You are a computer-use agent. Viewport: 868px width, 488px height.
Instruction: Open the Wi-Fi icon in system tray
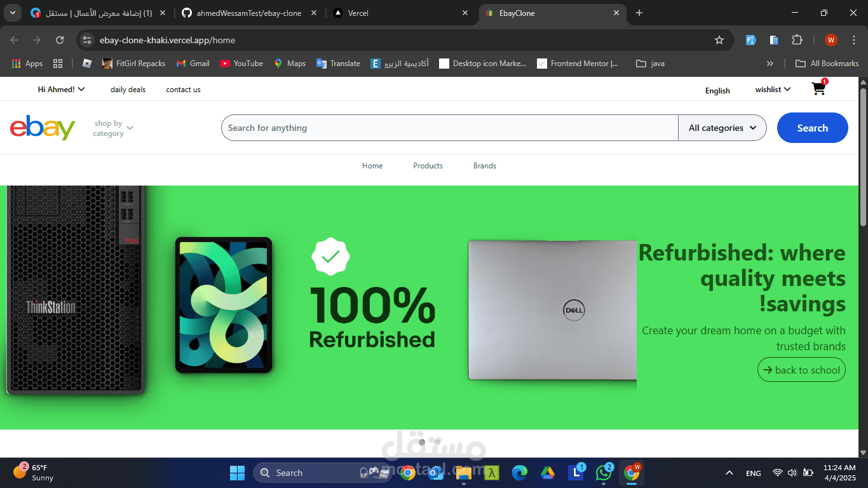pos(777,473)
